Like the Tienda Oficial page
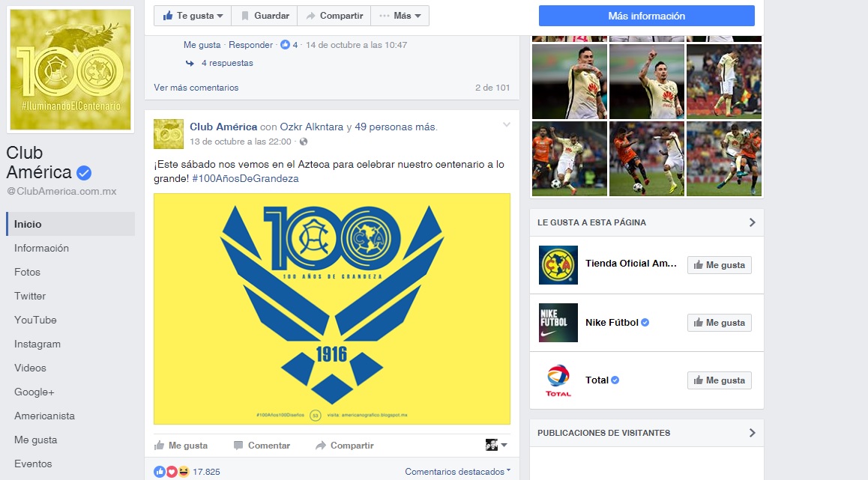 719,265
